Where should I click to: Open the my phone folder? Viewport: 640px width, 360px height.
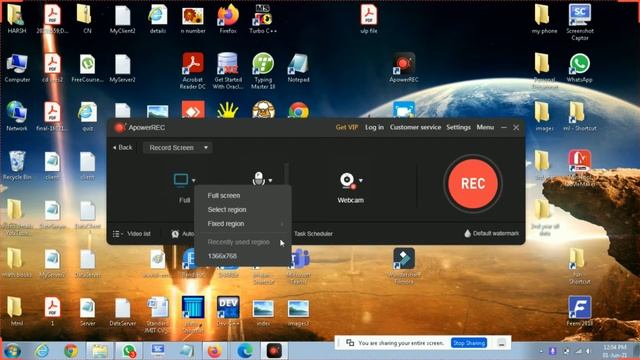[x=544, y=19]
